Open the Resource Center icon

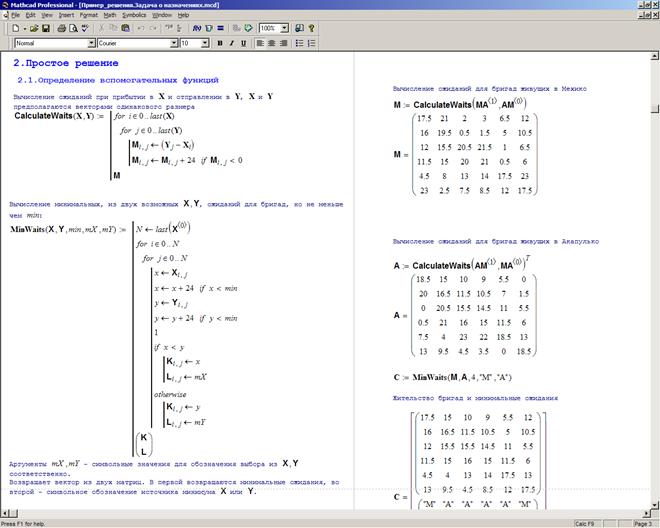pos(299,28)
